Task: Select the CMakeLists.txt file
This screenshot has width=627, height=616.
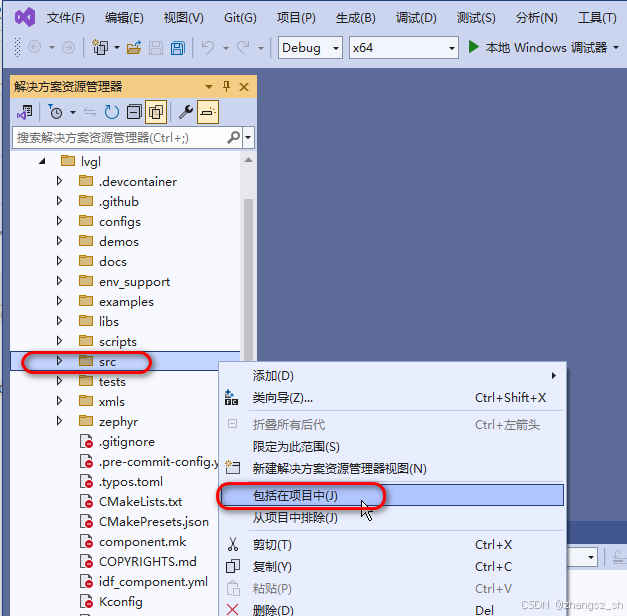Action: (140, 502)
